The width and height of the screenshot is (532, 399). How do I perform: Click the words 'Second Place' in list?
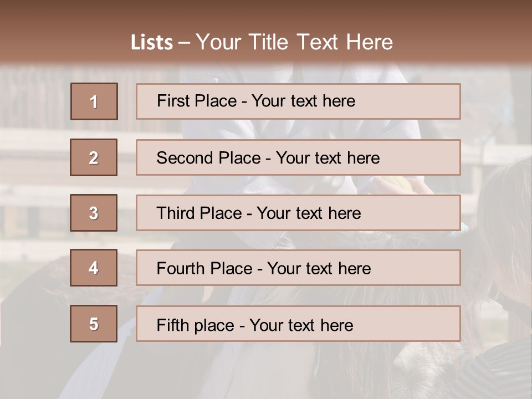coord(209,158)
